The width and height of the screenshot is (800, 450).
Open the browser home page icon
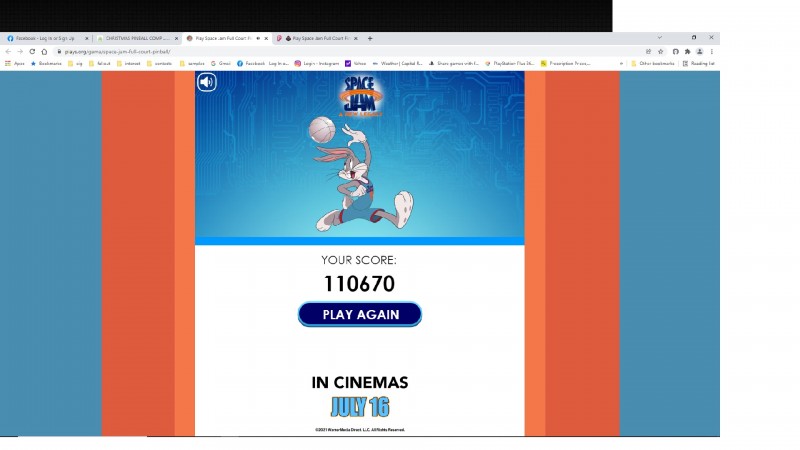tap(44, 52)
